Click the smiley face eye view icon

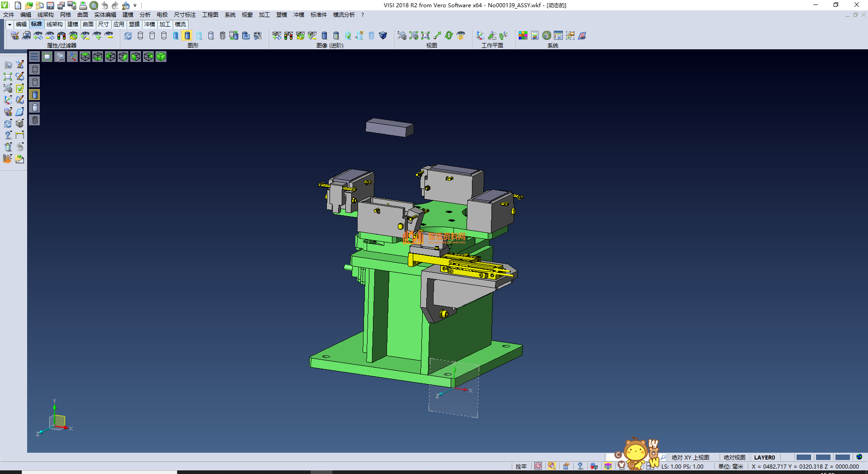[461, 36]
